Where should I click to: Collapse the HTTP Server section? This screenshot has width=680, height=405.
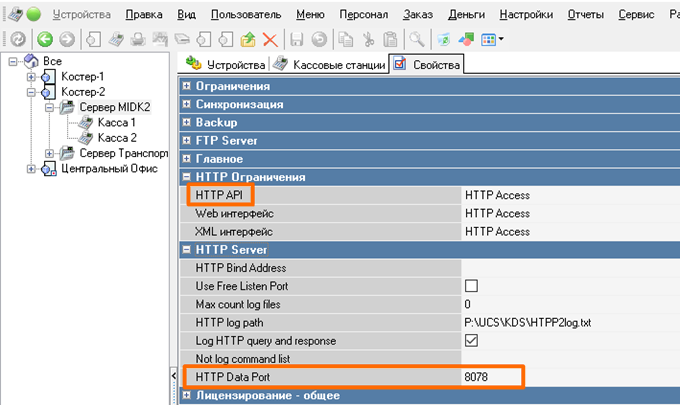click(187, 249)
